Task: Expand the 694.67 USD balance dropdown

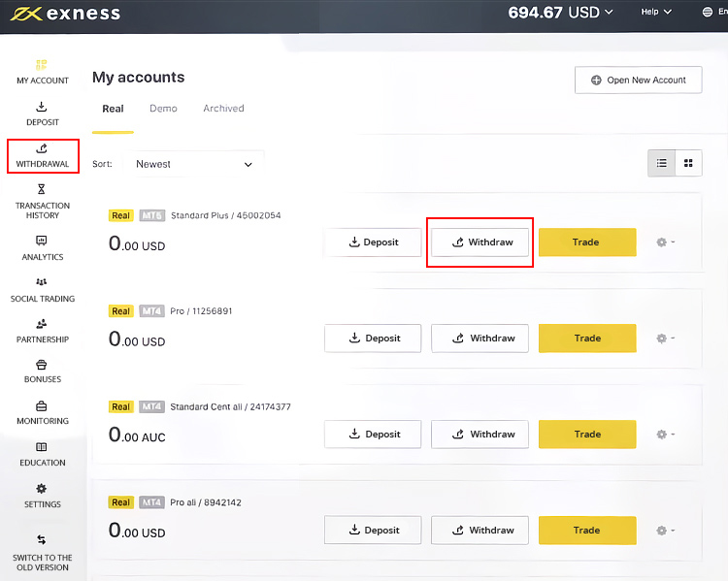Action: (560, 13)
